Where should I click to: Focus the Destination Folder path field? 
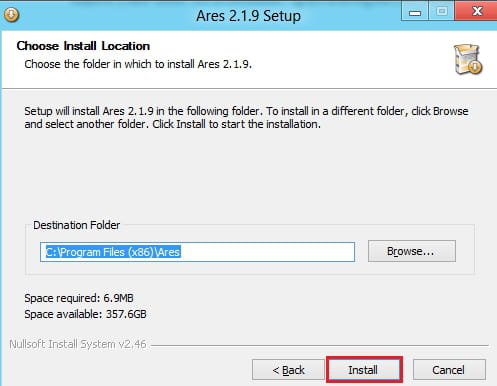click(197, 252)
